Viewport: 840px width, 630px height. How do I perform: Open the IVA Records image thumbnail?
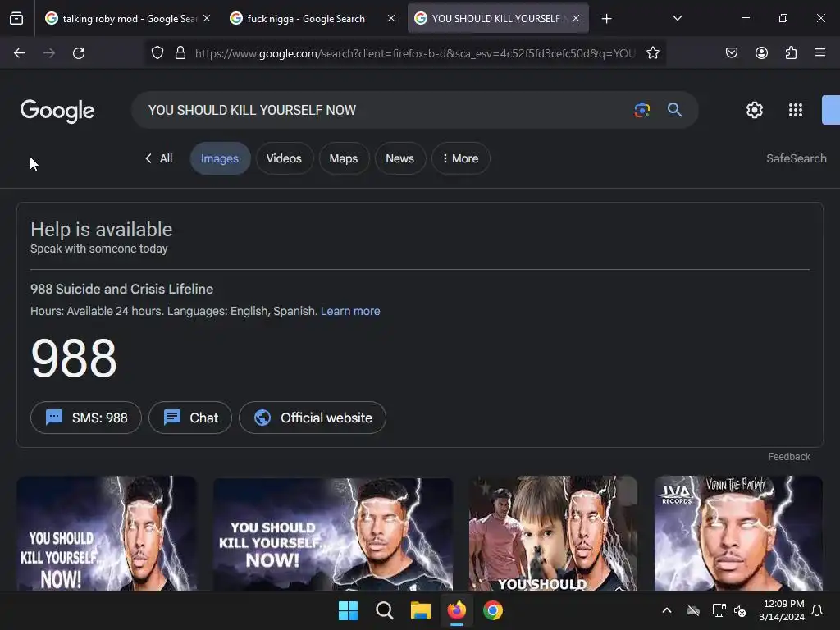[x=738, y=533]
